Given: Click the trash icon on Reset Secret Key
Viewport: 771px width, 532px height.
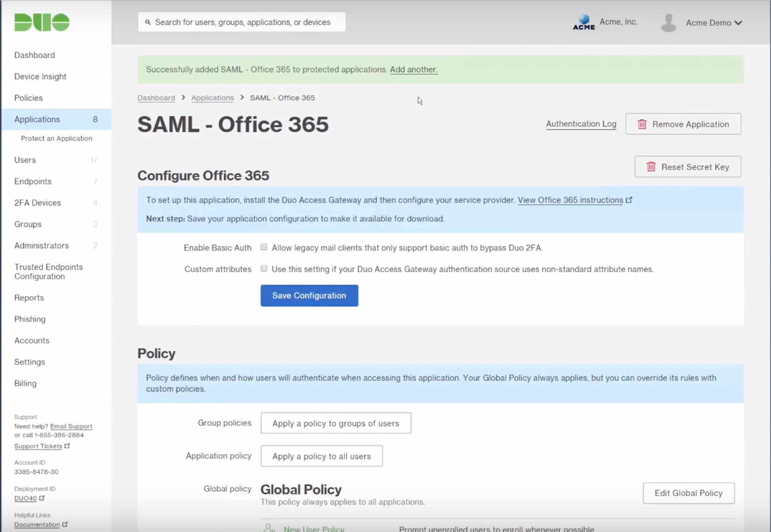Looking at the screenshot, I should (651, 166).
